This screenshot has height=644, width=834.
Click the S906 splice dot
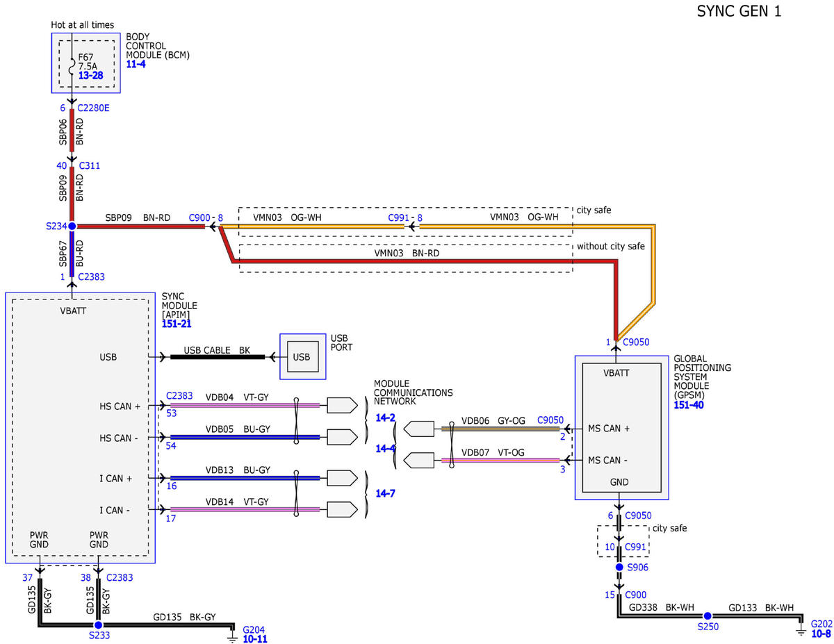[619, 567]
